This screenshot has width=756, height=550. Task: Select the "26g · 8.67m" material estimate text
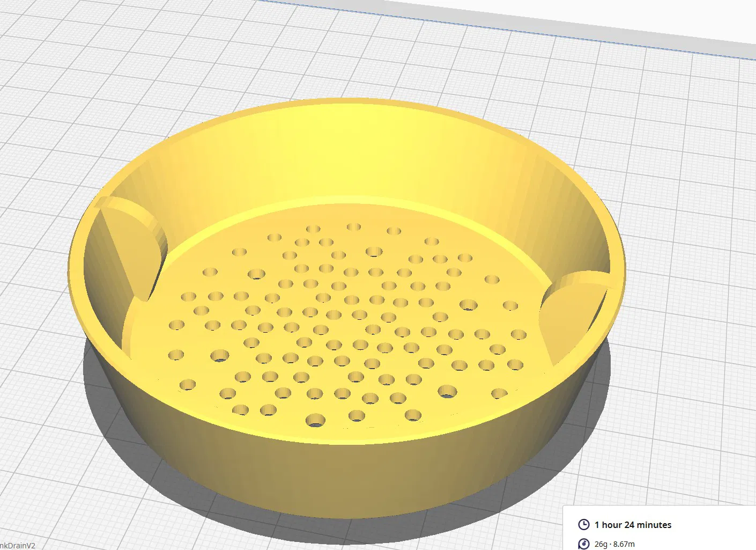(x=614, y=544)
